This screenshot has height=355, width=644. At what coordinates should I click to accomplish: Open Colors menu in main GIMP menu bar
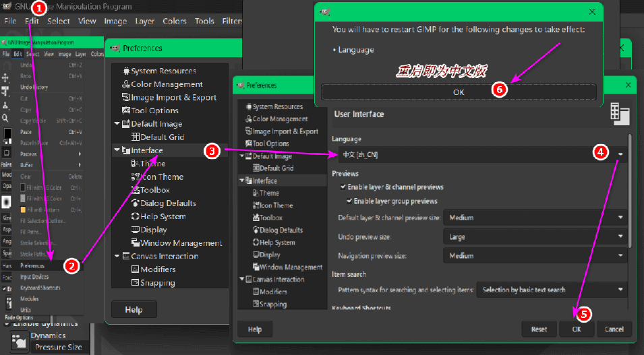click(175, 21)
